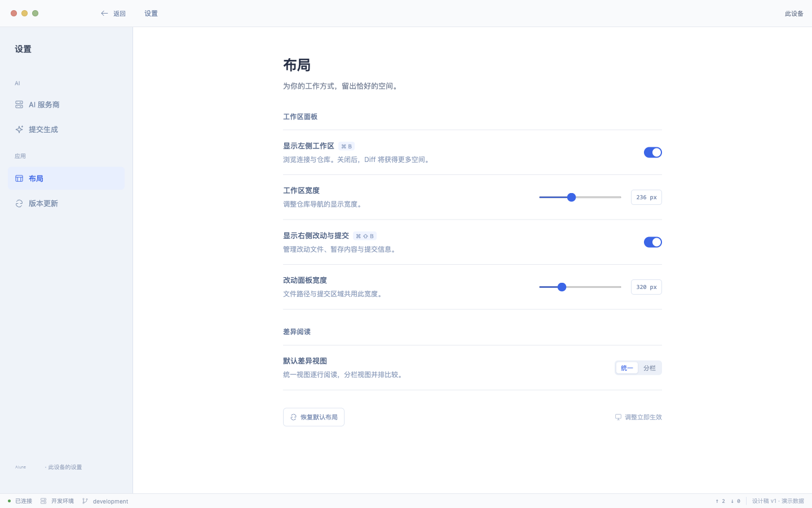812x508 pixels.
Task: Click the monitor icon beside 调整立即生效
Action: 618,417
